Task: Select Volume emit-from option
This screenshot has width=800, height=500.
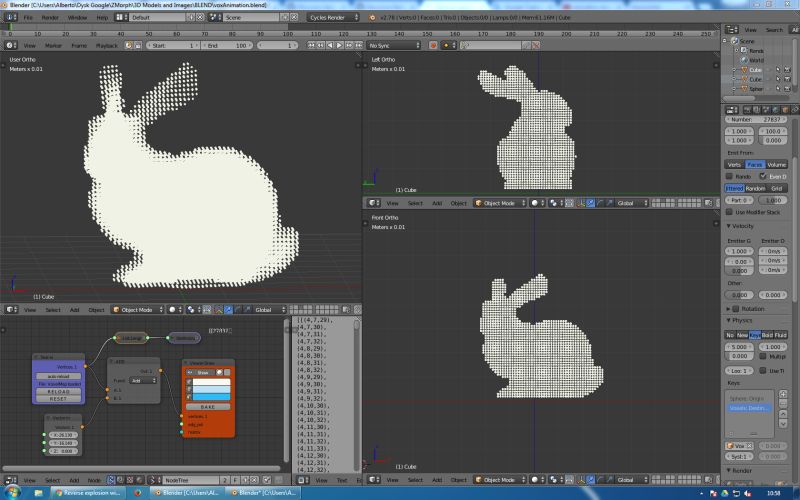Action: tap(777, 164)
